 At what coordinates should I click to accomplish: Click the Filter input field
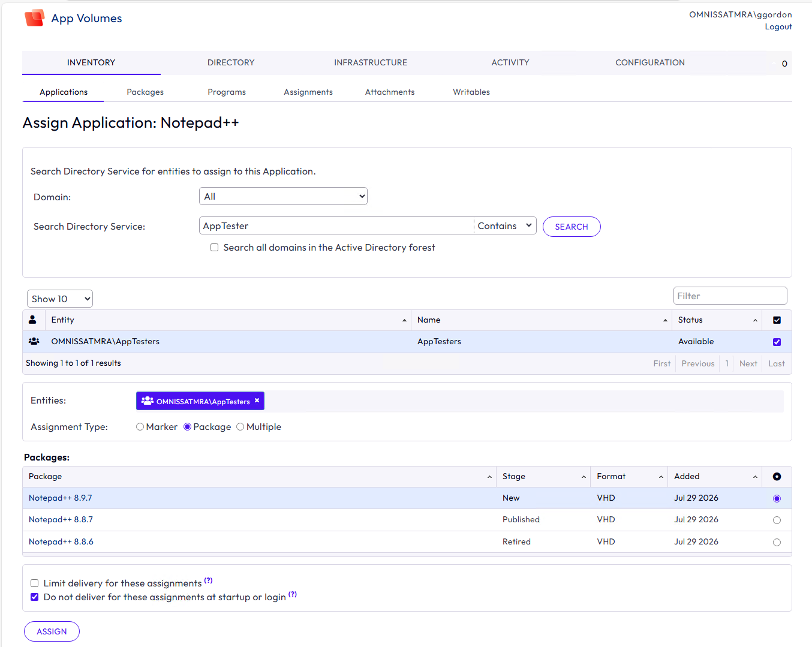click(x=730, y=296)
